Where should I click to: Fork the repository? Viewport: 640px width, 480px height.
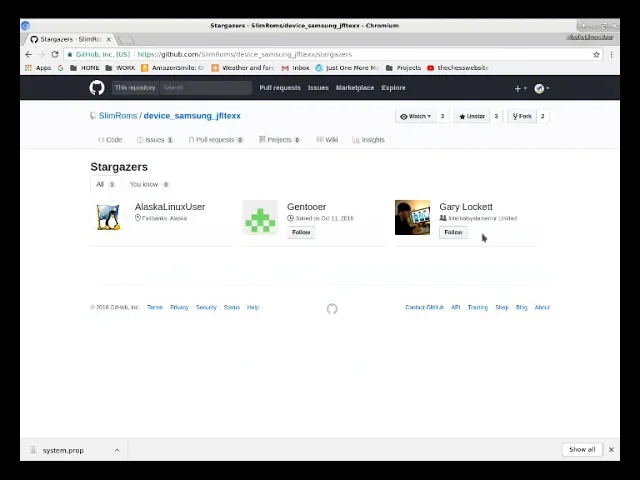(x=522, y=116)
